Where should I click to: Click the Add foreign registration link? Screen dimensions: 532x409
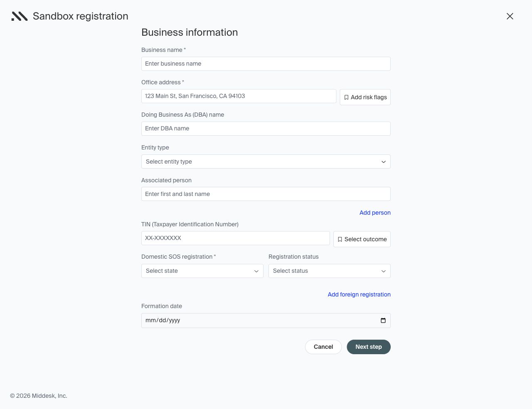(x=359, y=294)
